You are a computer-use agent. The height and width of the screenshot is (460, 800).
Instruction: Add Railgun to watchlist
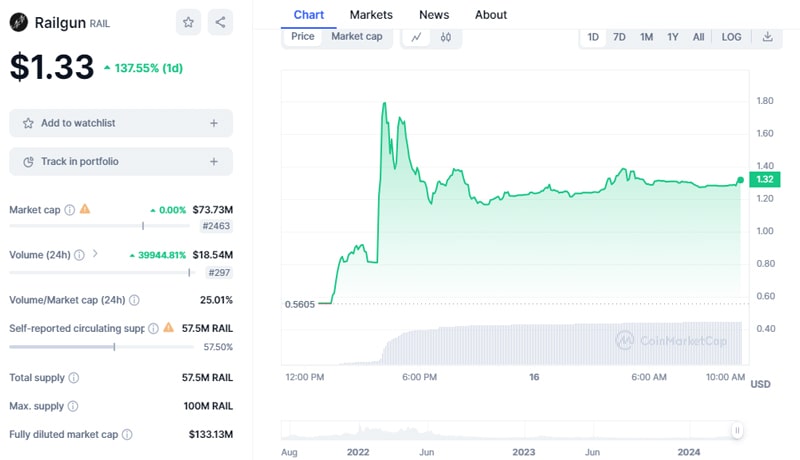click(x=121, y=123)
